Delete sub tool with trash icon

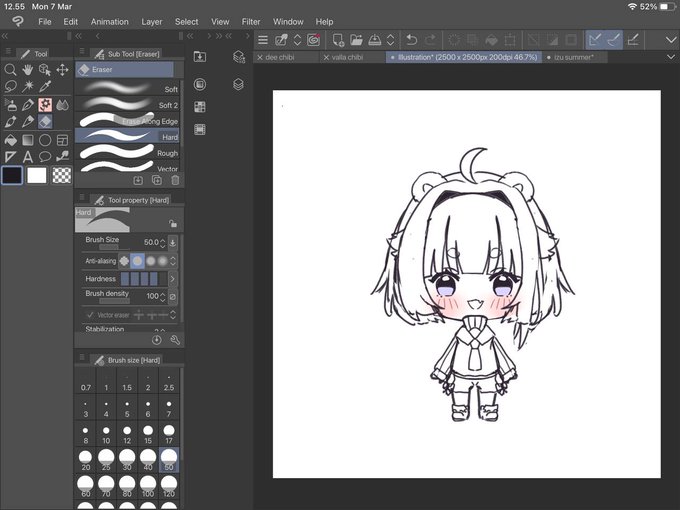pyautogui.click(x=175, y=180)
